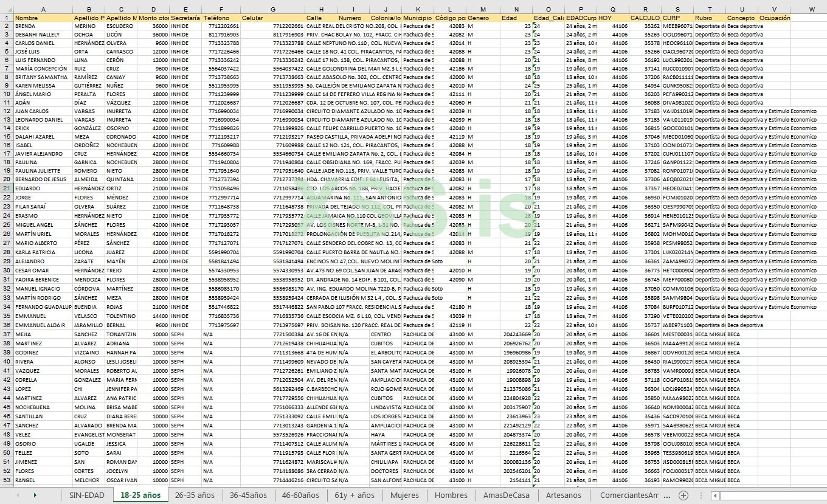
Task: Select the cell containing SANTILLAN
Action: pos(43,416)
